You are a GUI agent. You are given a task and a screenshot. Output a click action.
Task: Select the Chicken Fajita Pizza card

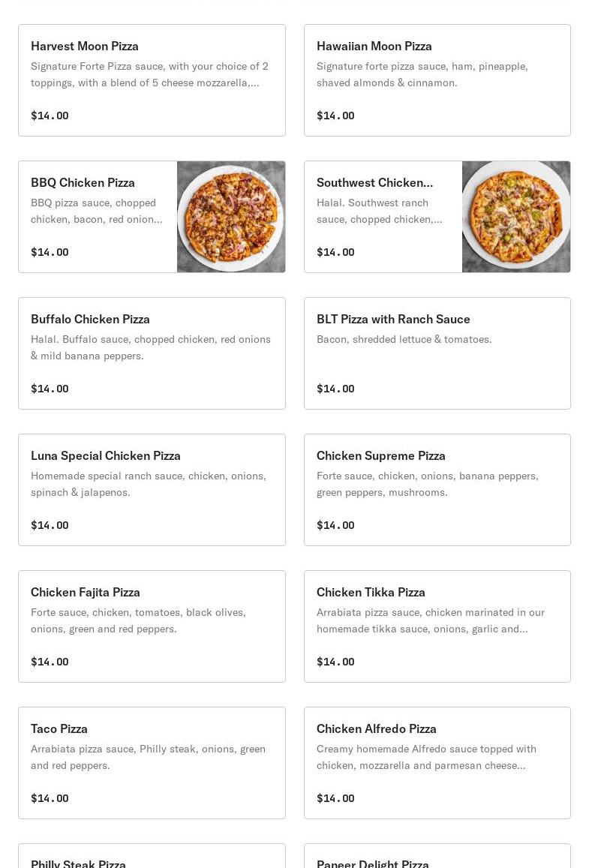pos(152,626)
